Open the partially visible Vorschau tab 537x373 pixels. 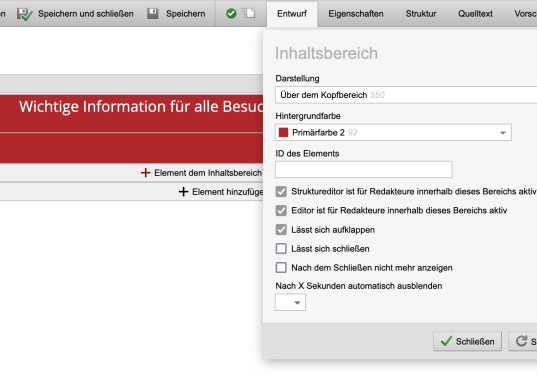pos(525,14)
